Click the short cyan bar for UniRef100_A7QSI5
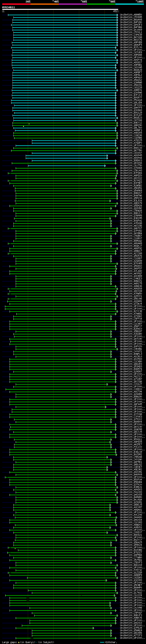Screen dimensions: 146x644 point(74,140)
